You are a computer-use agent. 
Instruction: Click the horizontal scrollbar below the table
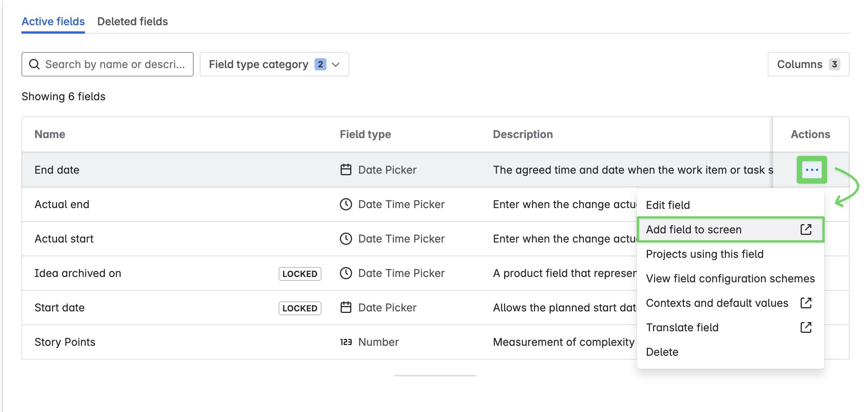435,376
